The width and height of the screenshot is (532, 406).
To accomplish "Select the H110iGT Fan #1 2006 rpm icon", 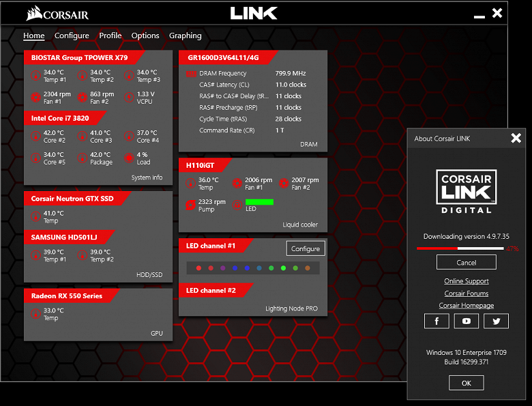I will [x=237, y=184].
